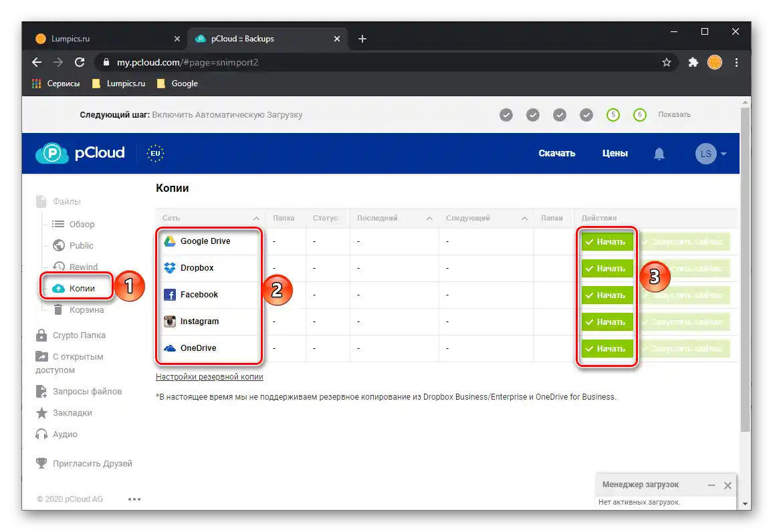
Task: Sort by the Сеть column
Action: click(x=211, y=219)
